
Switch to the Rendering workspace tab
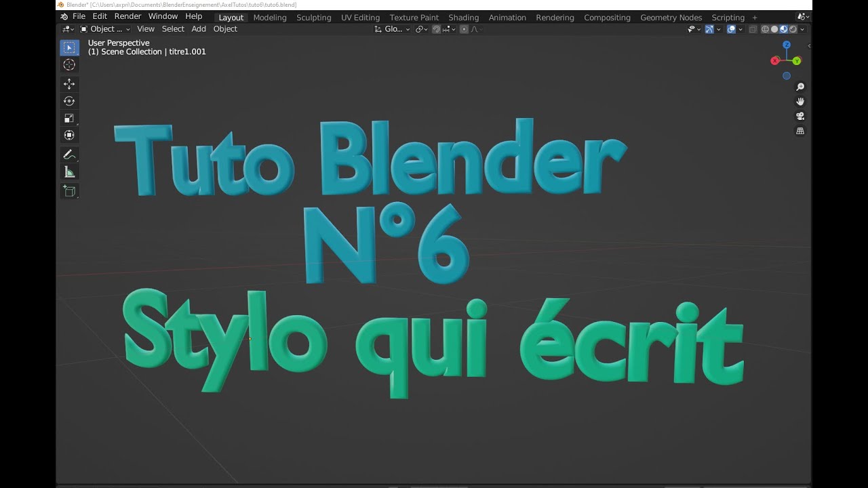(555, 18)
